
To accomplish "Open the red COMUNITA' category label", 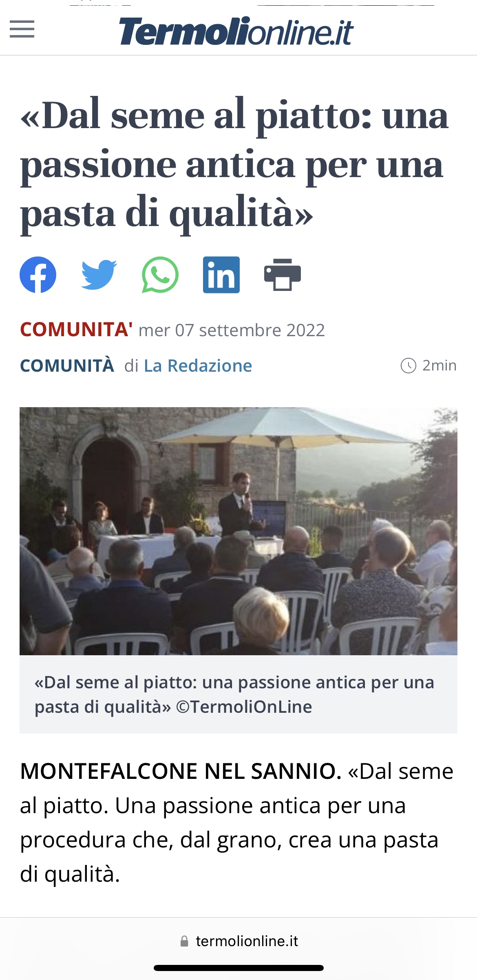I will [x=76, y=330].
